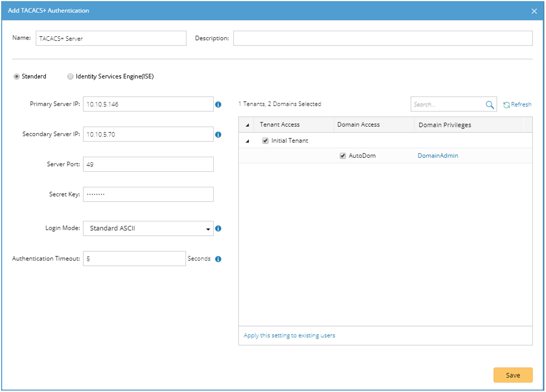Open the Login Mode dropdown
This screenshot has width=546, height=392.
point(148,229)
